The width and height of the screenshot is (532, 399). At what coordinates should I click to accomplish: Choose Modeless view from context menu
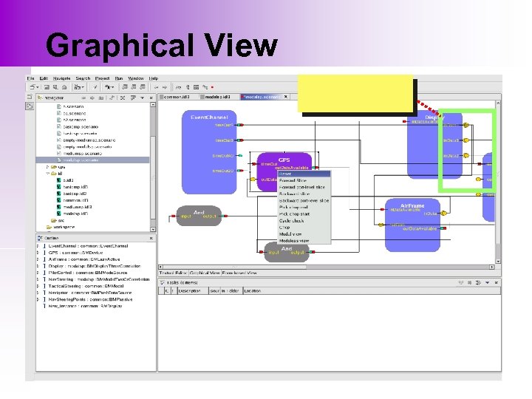click(304, 241)
